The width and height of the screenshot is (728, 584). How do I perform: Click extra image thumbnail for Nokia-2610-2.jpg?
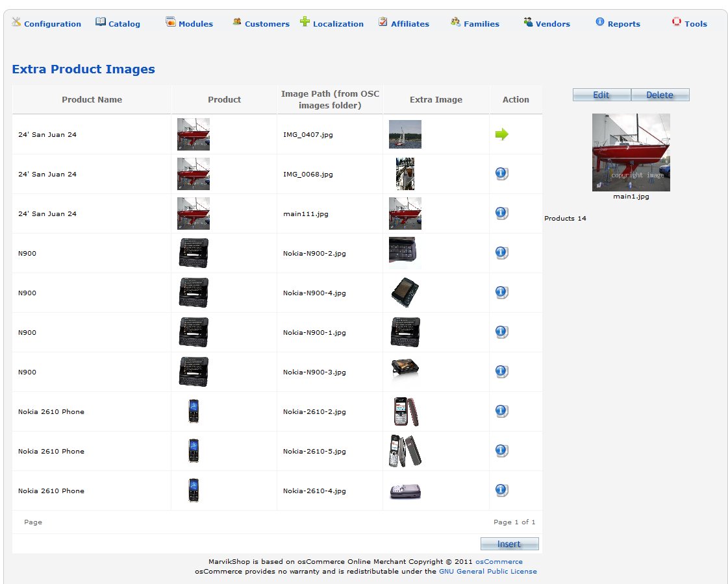tap(406, 411)
